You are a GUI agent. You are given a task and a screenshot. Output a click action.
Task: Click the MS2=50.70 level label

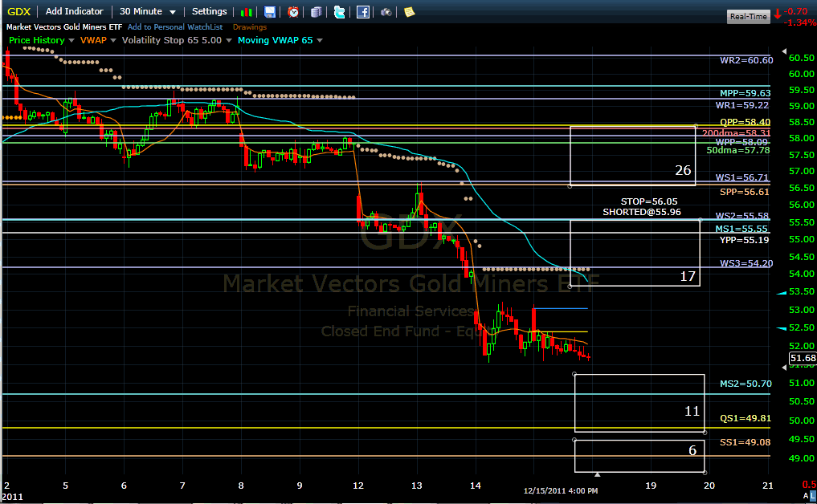tap(746, 384)
